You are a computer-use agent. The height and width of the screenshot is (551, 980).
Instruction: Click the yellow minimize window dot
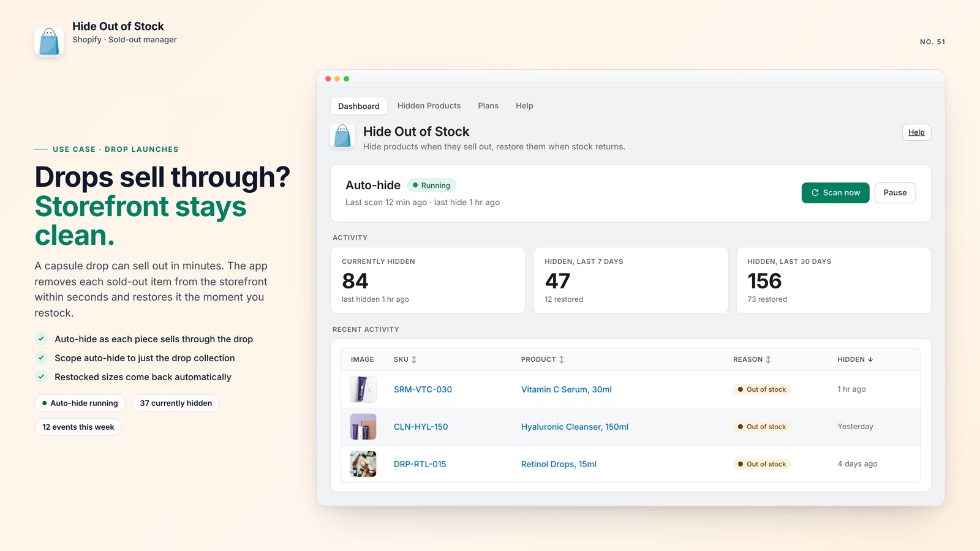tap(337, 79)
